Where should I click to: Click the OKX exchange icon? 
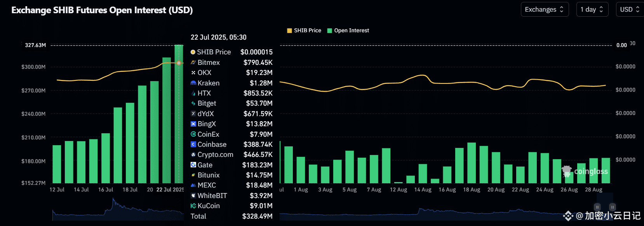193,73
